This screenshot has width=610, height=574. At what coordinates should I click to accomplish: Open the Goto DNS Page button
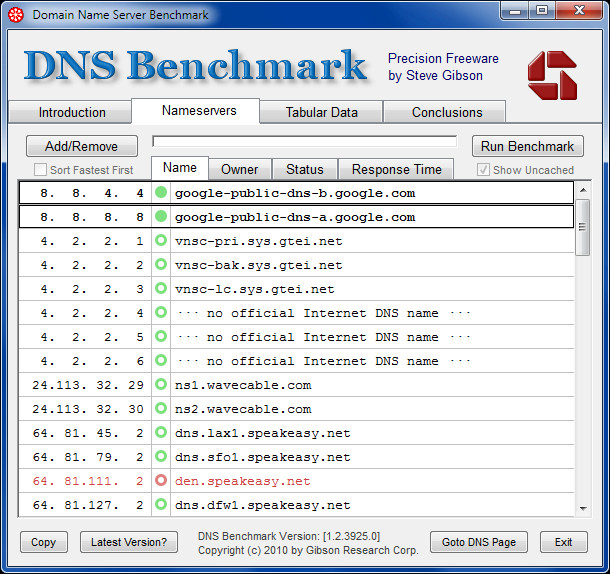click(479, 542)
